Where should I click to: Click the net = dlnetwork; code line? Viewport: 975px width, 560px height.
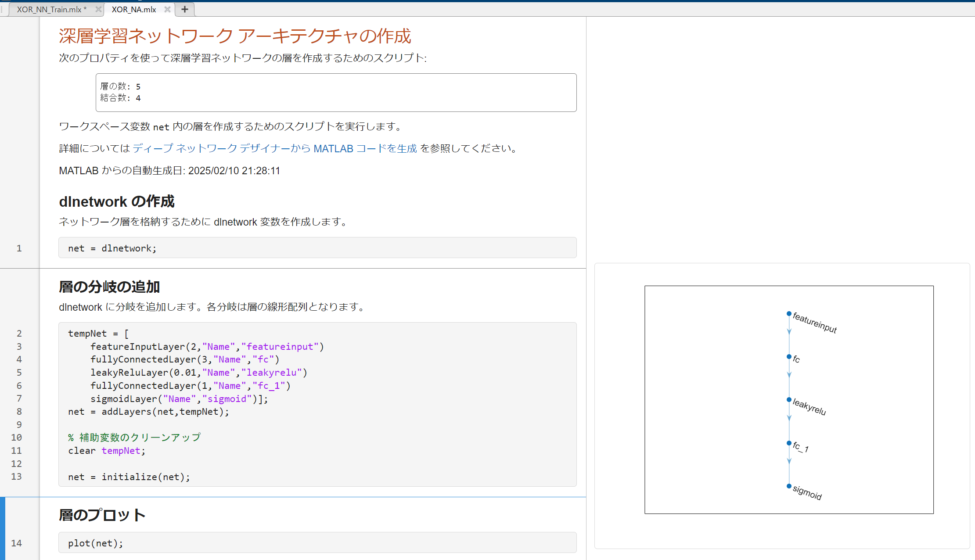point(112,248)
